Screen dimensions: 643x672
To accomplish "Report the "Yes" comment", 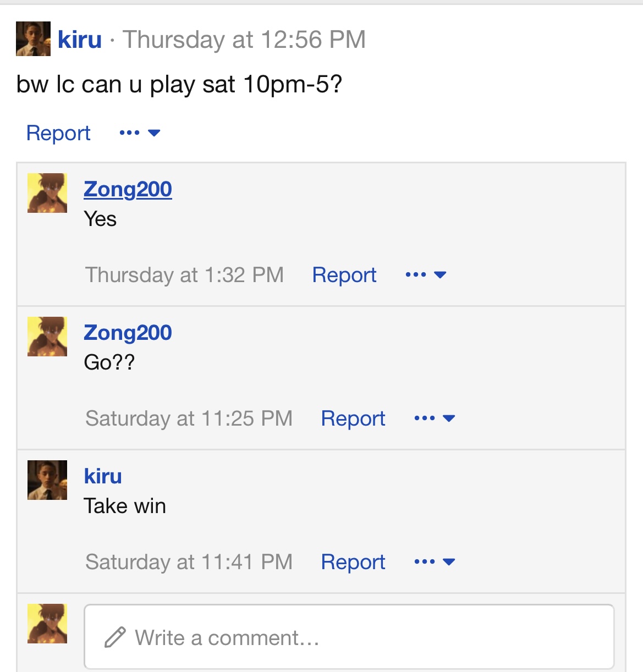I will (344, 275).
